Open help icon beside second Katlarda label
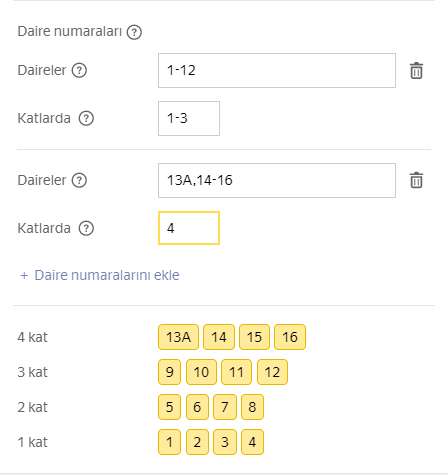The width and height of the screenshot is (448, 475). click(86, 228)
